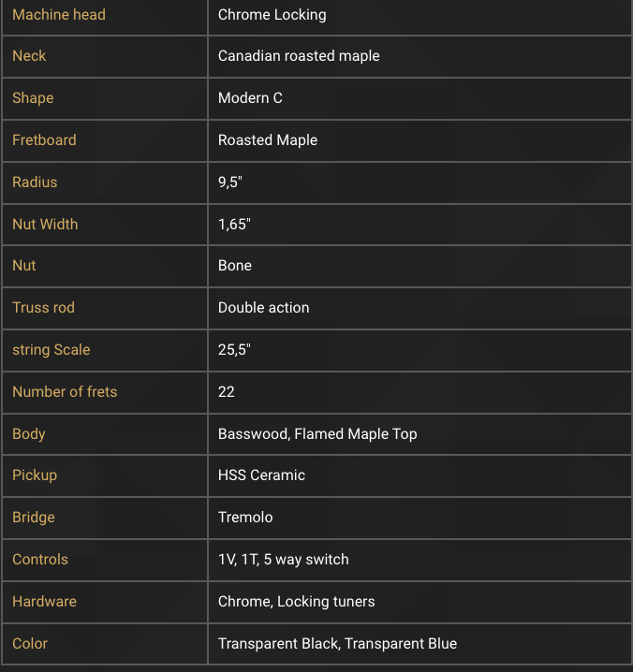Click the Nut Width label
The image size is (633, 672).
(45, 224)
